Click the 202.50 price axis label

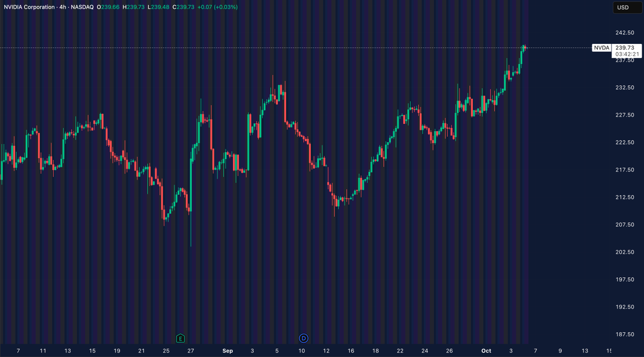[624, 252]
